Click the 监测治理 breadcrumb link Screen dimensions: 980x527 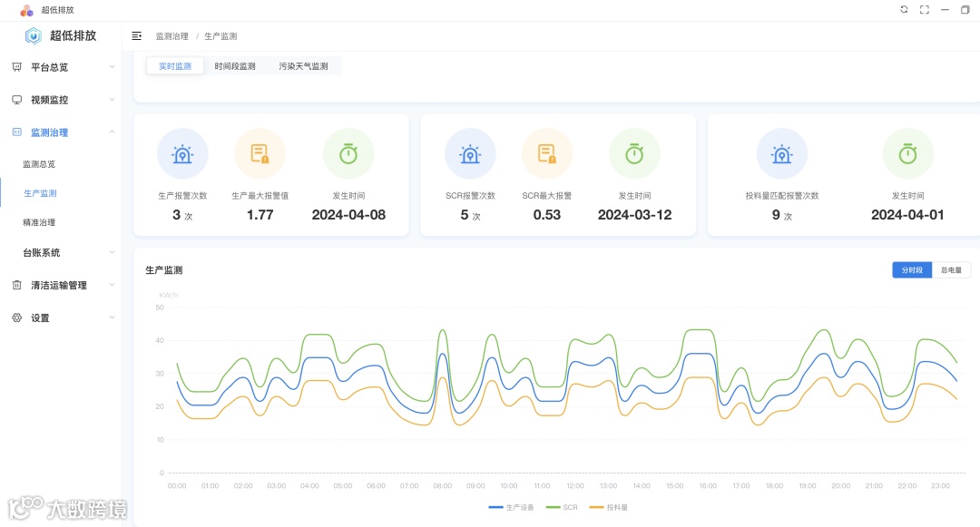171,36
